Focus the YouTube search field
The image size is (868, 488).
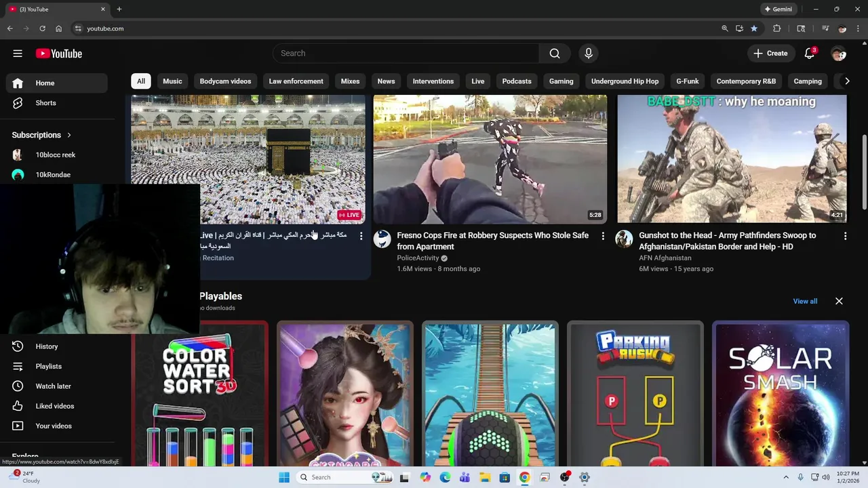click(x=406, y=54)
